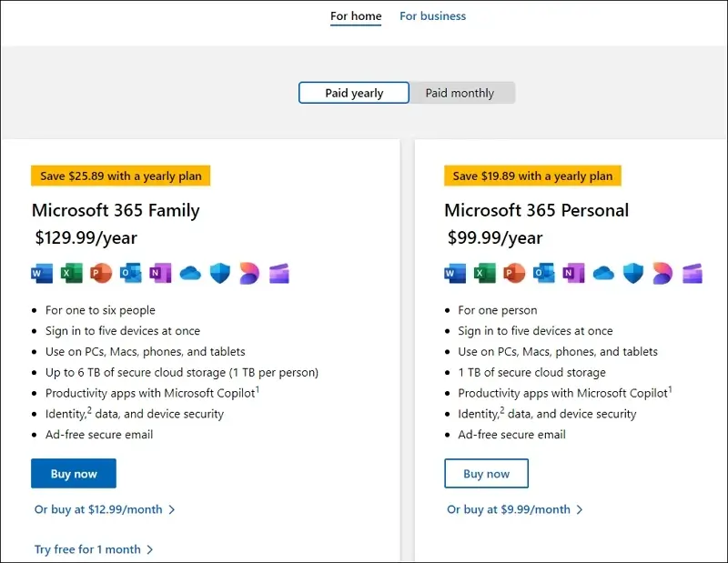
Task: Click the For one person text
Action: point(497,310)
